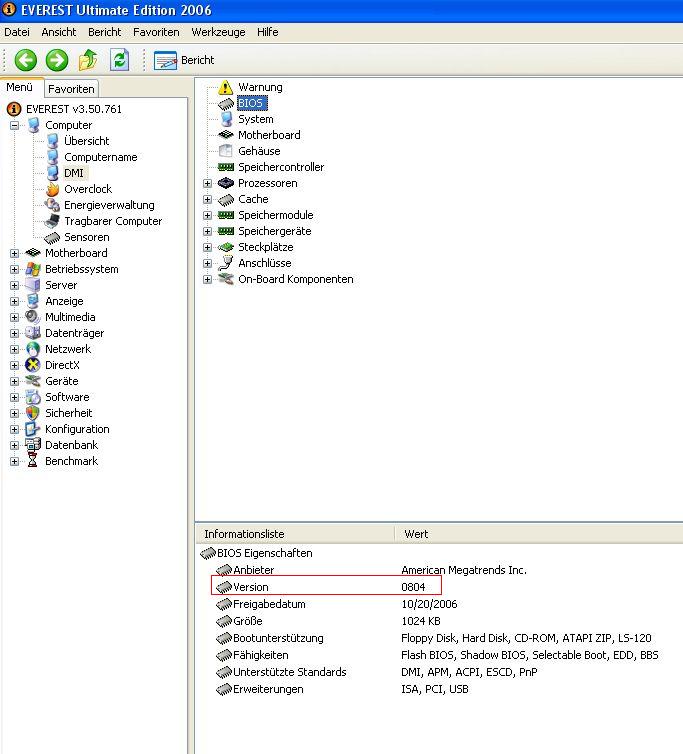
Task: Collapse the Computer tree node
Action: click(x=14, y=126)
